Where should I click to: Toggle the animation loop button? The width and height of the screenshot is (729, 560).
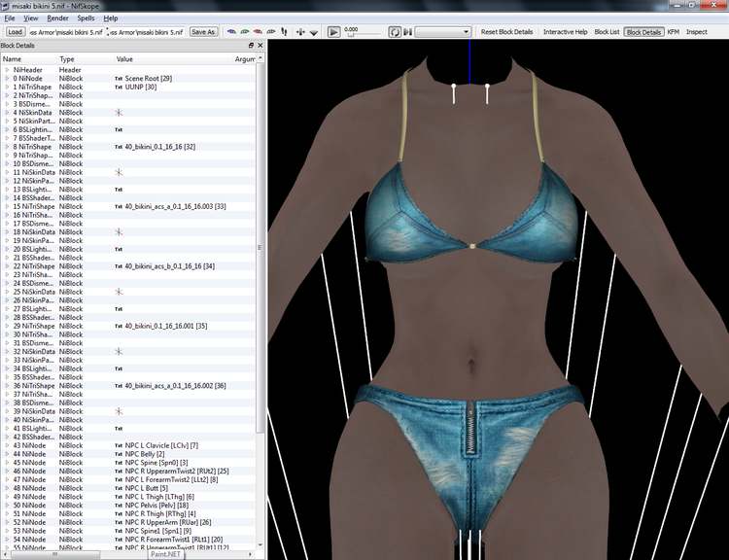tap(395, 32)
